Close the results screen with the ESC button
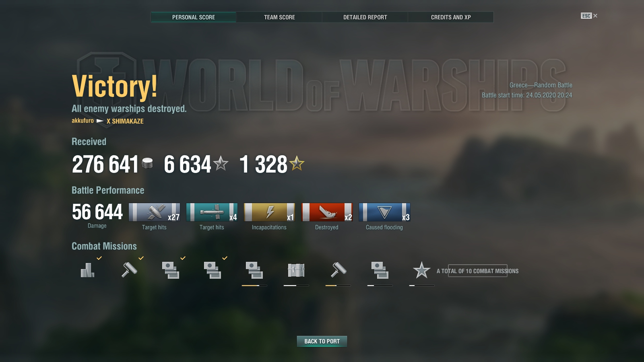This screenshot has width=644, height=362. [589, 16]
